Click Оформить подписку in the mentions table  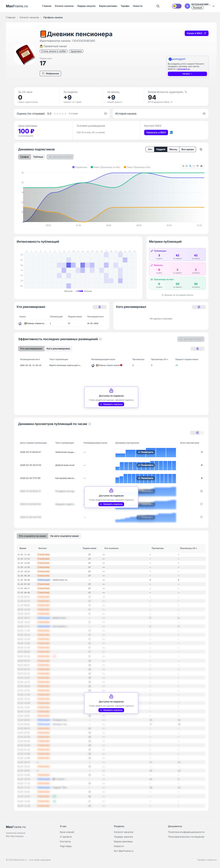pyautogui.click(x=111, y=710)
